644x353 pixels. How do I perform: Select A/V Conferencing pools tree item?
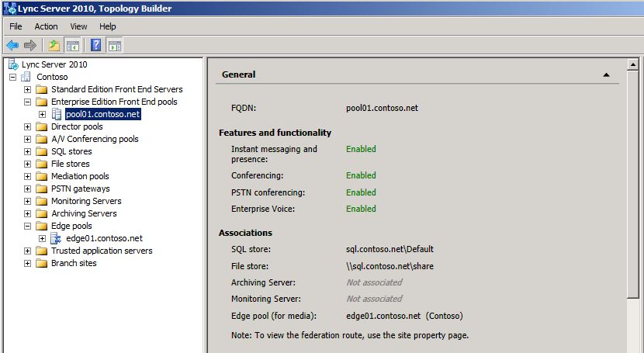[x=95, y=139]
